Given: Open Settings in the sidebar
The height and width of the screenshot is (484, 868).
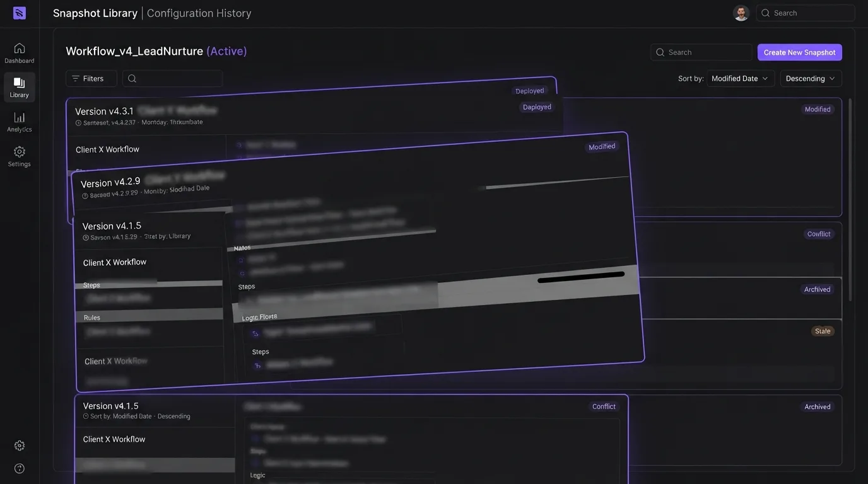Looking at the screenshot, I should coord(20,157).
